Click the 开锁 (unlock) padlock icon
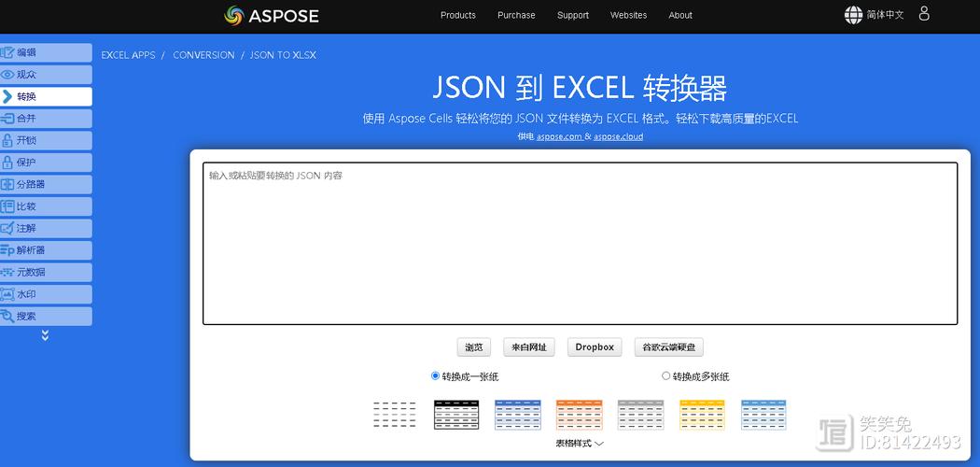This screenshot has height=467, width=980. [x=7, y=140]
